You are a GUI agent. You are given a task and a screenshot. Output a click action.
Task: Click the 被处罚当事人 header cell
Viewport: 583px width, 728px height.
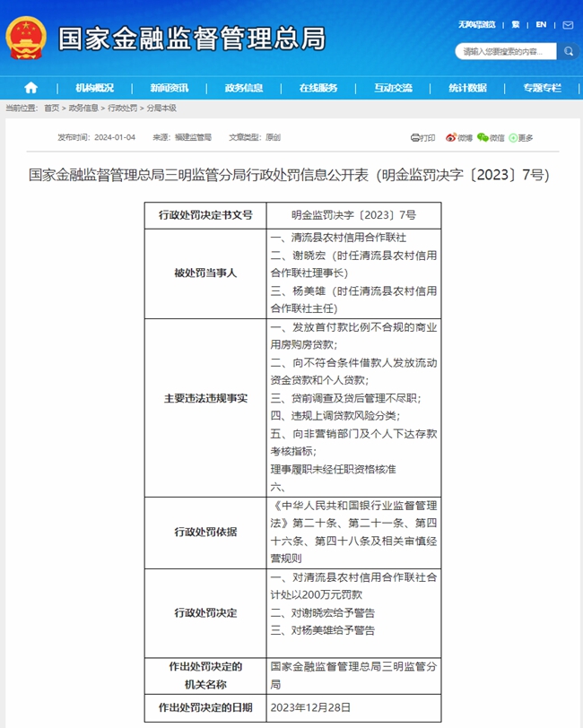205,273
